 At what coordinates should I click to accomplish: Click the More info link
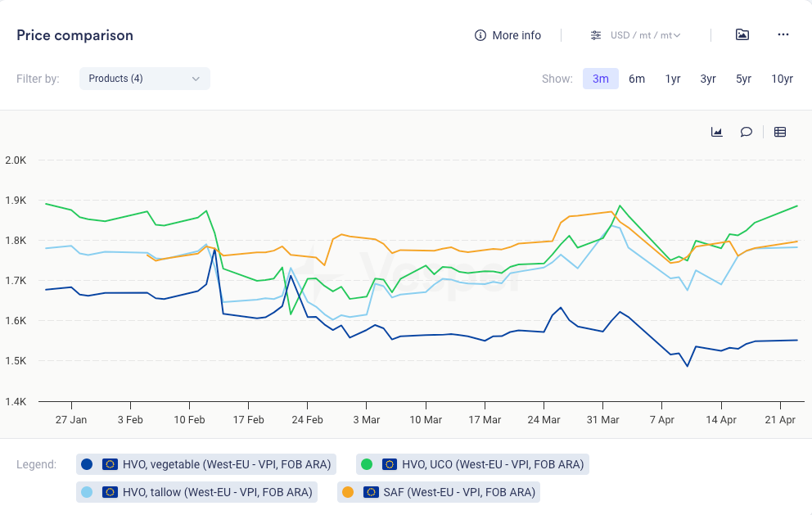point(517,35)
